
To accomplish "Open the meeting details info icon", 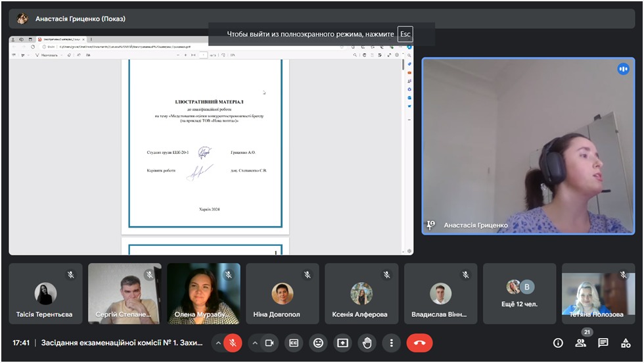I will coord(558,343).
